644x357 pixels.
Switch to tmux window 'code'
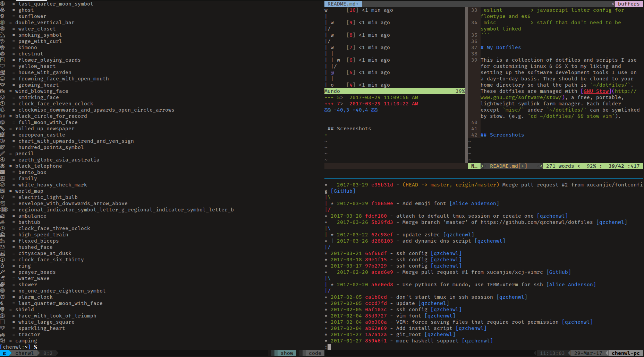(x=315, y=353)
